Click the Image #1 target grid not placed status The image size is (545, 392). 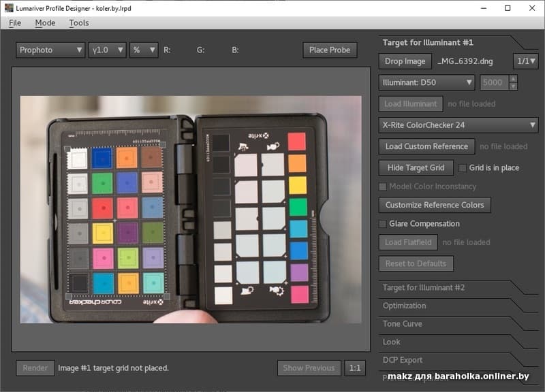(113, 368)
